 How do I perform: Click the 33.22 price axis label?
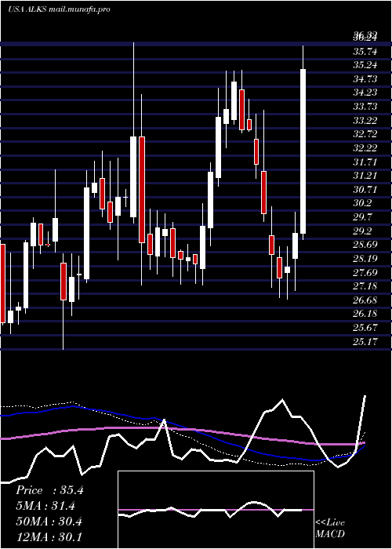coord(365,121)
